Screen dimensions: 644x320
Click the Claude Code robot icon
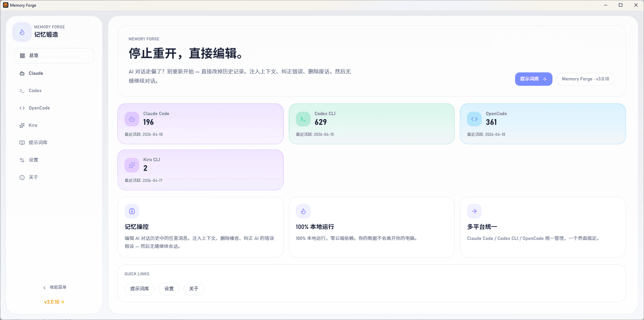132,119
